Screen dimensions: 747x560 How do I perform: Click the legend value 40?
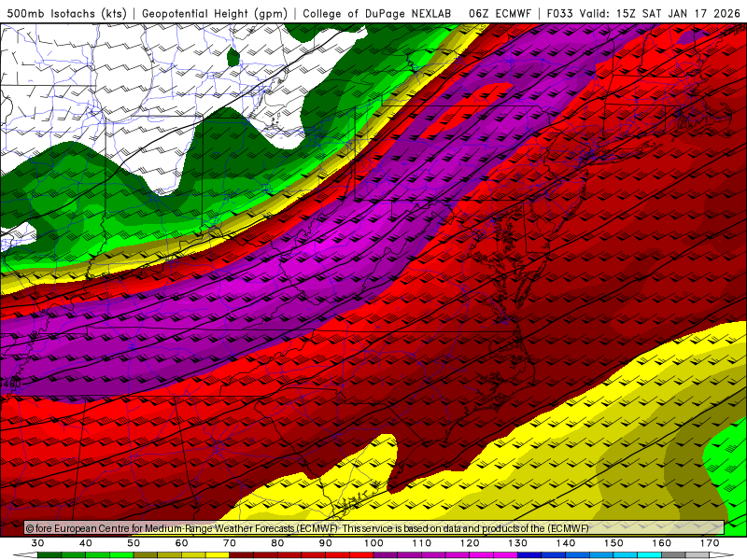tap(85, 543)
